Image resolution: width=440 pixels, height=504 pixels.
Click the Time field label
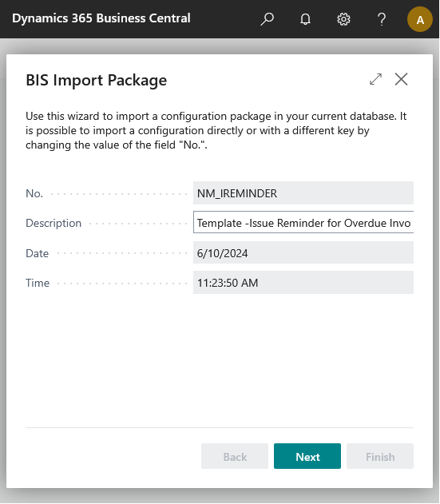[38, 283]
